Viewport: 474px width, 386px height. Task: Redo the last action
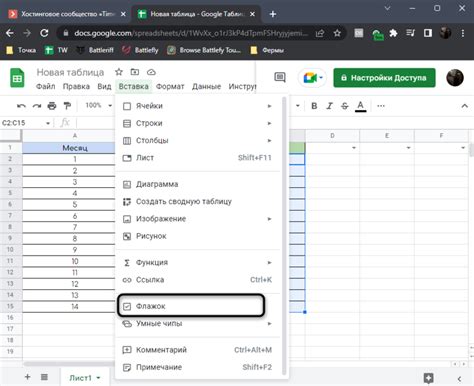[x=37, y=106]
